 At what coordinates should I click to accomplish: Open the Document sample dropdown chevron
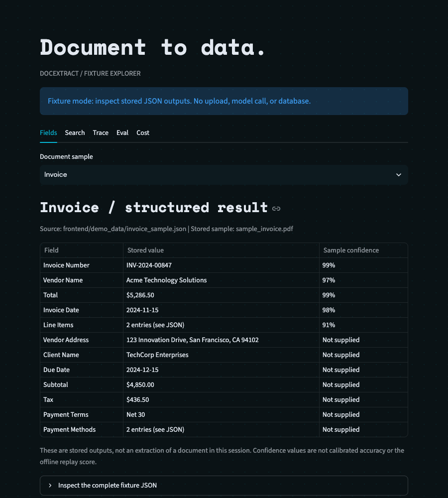click(398, 175)
